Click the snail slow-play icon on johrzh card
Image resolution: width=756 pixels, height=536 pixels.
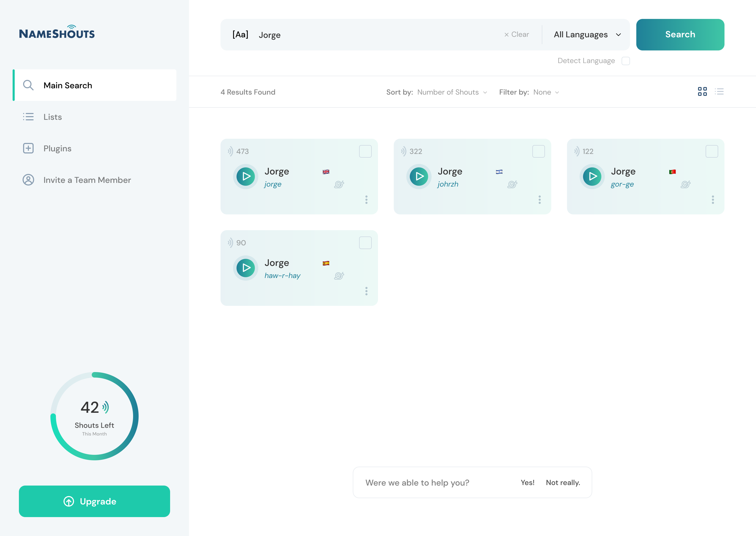coord(512,184)
